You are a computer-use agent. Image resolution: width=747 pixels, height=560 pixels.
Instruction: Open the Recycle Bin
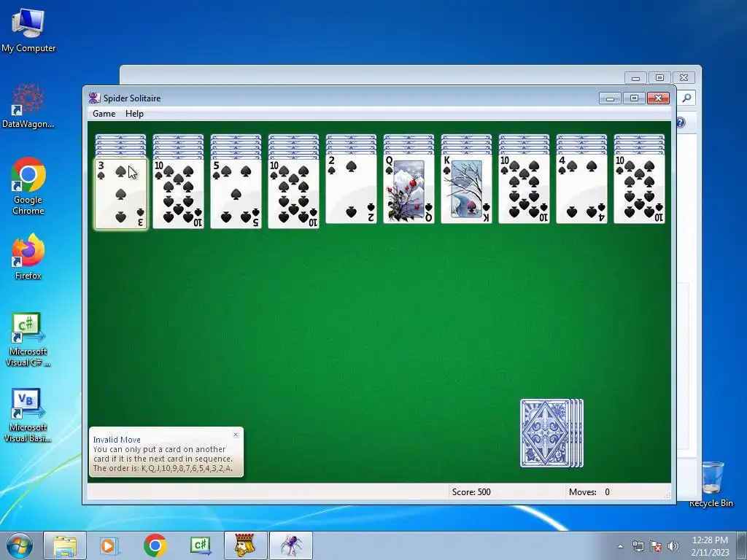tap(712, 484)
